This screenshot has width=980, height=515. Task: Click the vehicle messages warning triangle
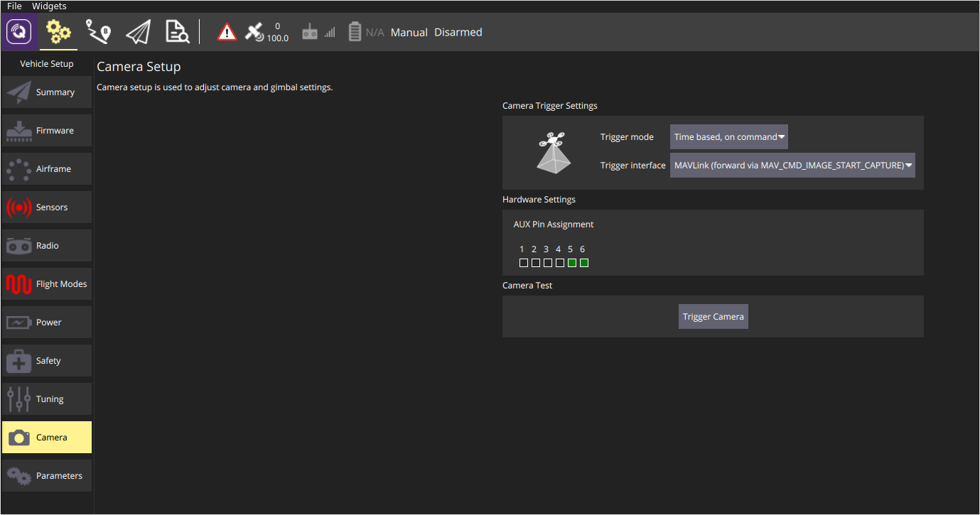(227, 32)
